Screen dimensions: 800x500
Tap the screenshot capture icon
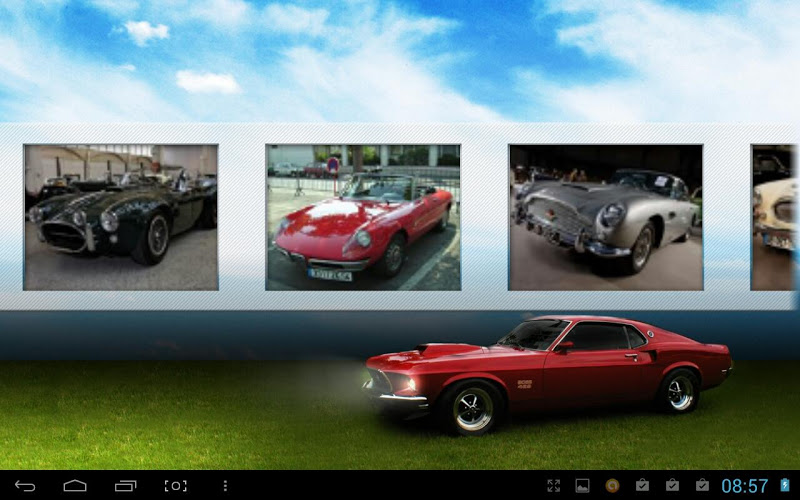[175, 486]
